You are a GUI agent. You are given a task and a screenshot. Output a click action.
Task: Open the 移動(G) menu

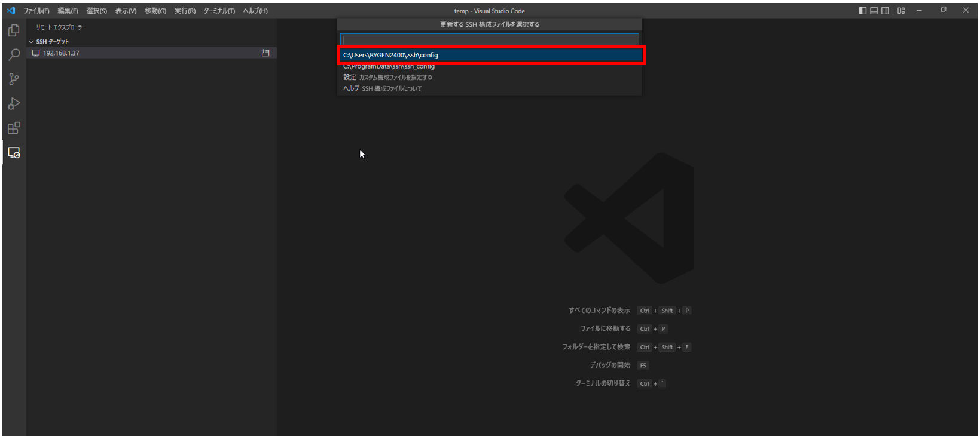(155, 11)
